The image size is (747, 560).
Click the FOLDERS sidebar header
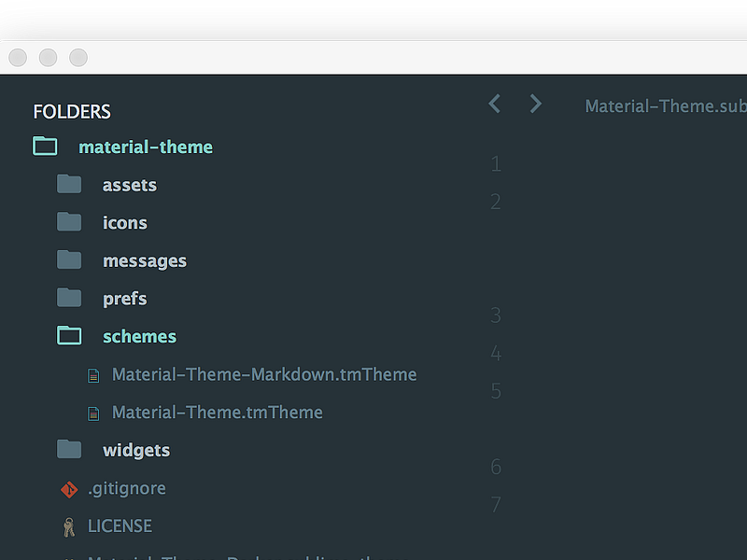pyautogui.click(x=72, y=111)
